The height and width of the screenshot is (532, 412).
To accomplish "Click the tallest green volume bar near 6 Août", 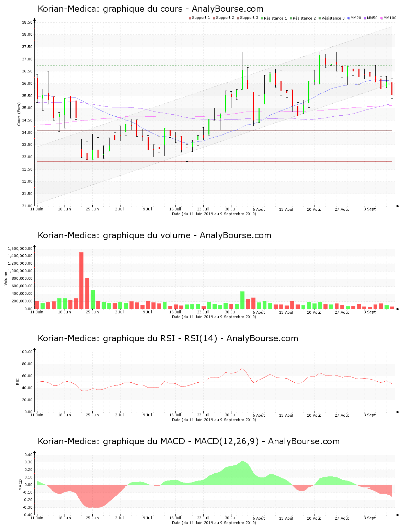I will [x=242, y=300].
